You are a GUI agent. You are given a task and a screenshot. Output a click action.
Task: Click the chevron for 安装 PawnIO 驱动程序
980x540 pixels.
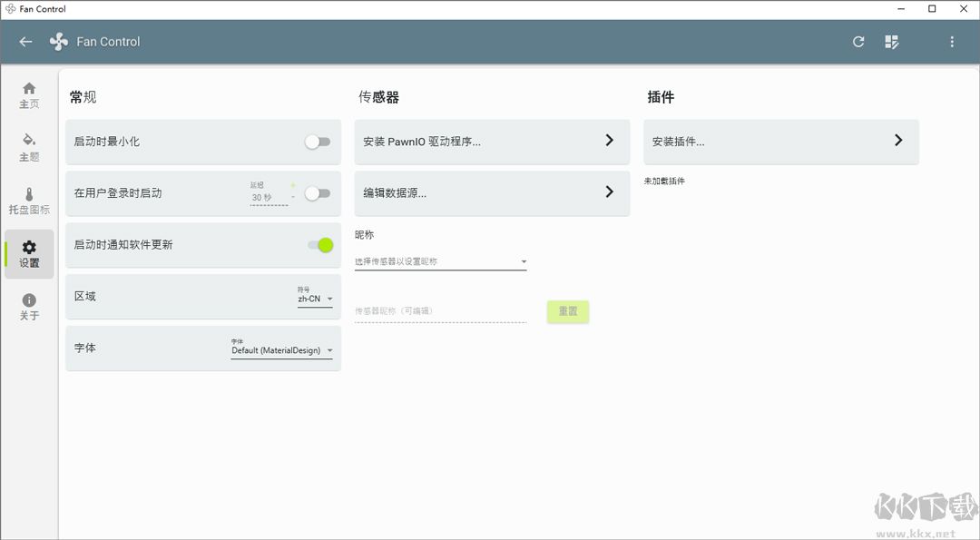(610, 140)
